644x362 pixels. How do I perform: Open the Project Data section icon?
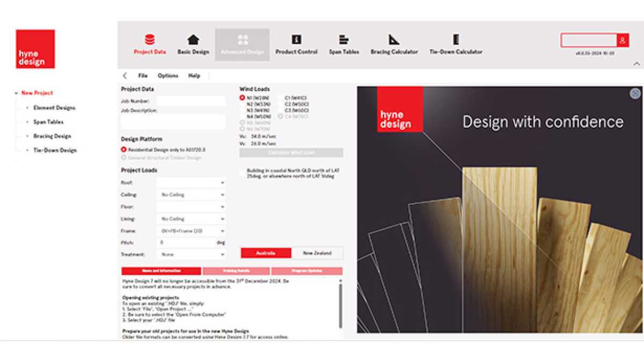[x=150, y=40]
